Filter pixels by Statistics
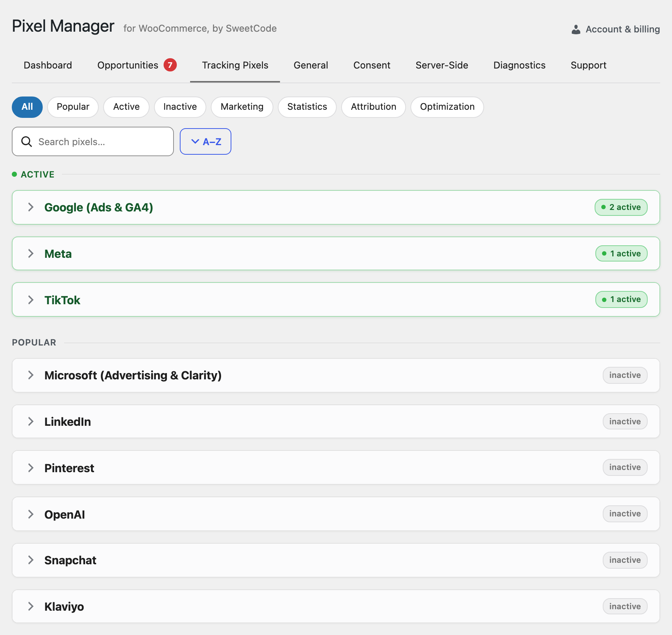The image size is (672, 635). [307, 107]
